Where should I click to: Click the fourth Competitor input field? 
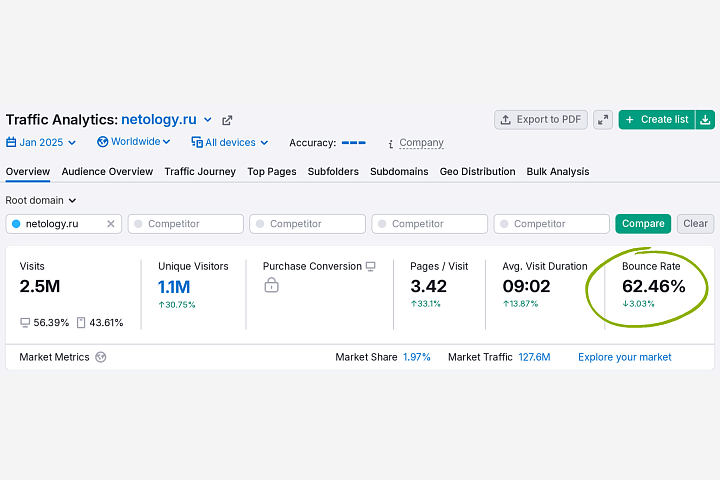pos(551,224)
